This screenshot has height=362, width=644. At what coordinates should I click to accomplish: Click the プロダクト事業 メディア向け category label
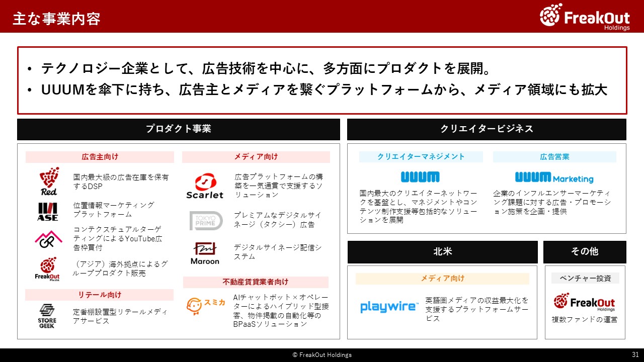click(256, 157)
